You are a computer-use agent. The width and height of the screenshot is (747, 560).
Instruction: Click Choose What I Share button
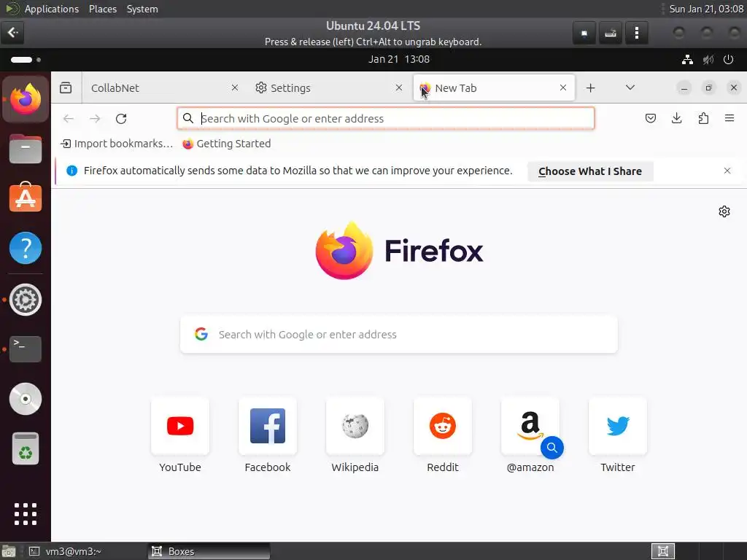pyautogui.click(x=590, y=171)
